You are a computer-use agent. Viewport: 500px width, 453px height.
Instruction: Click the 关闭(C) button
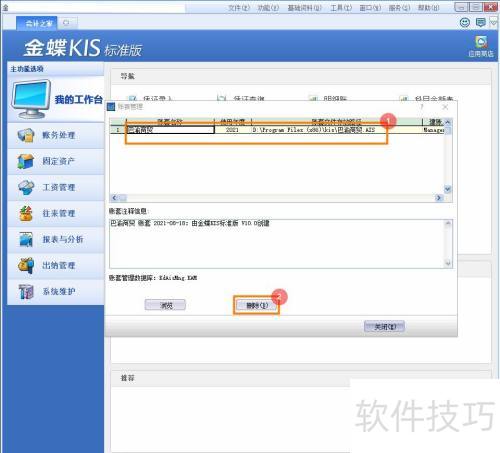(384, 326)
